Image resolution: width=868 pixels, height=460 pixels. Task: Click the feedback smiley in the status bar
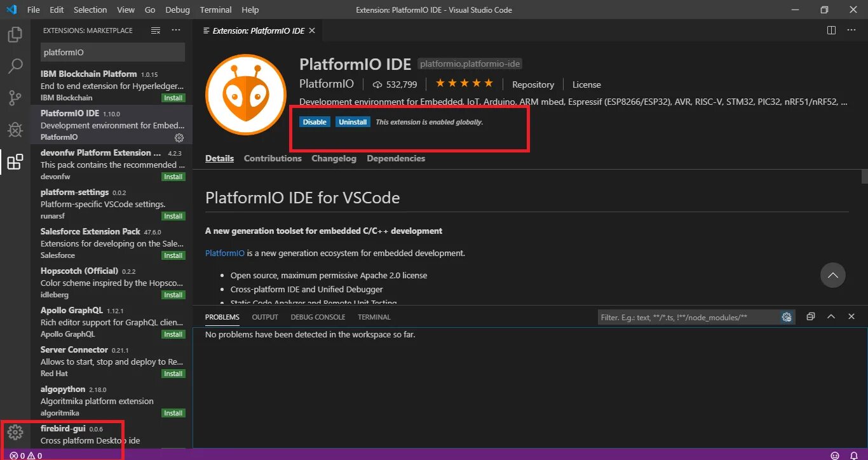834,456
